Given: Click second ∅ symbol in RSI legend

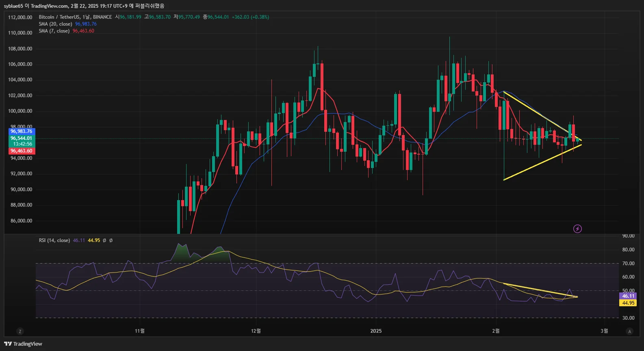Looking at the screenshot, I should click(111, 240).
